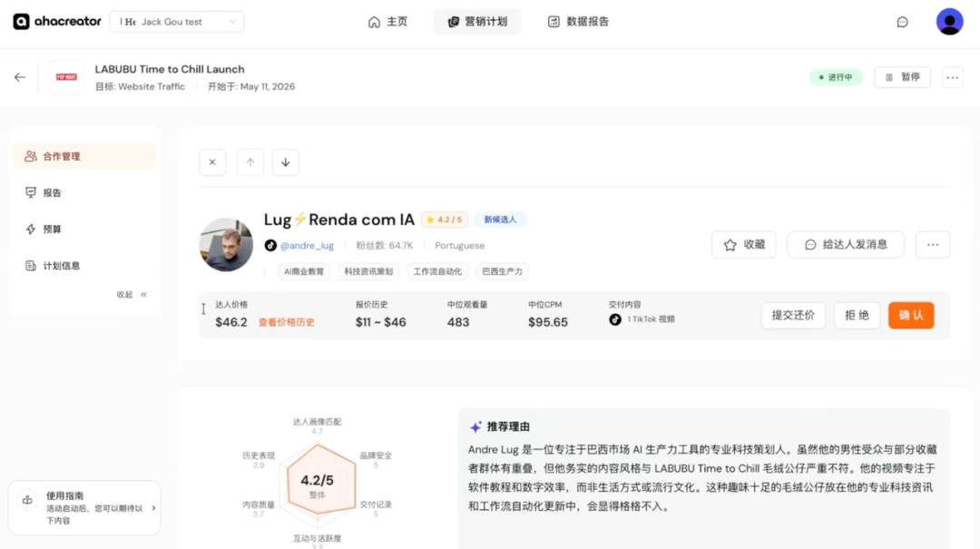The height and width of the screenshot is (549, 980).
Task: Click the LABUBU Time to Chill Launch title
Action: tap(170, 69)
